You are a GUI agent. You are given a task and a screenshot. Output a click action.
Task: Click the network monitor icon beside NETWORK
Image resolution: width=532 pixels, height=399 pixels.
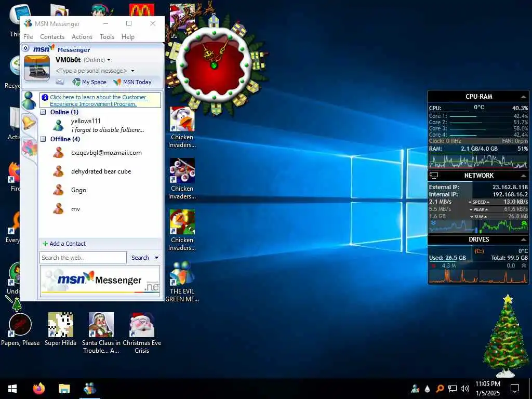coord(434,176)
